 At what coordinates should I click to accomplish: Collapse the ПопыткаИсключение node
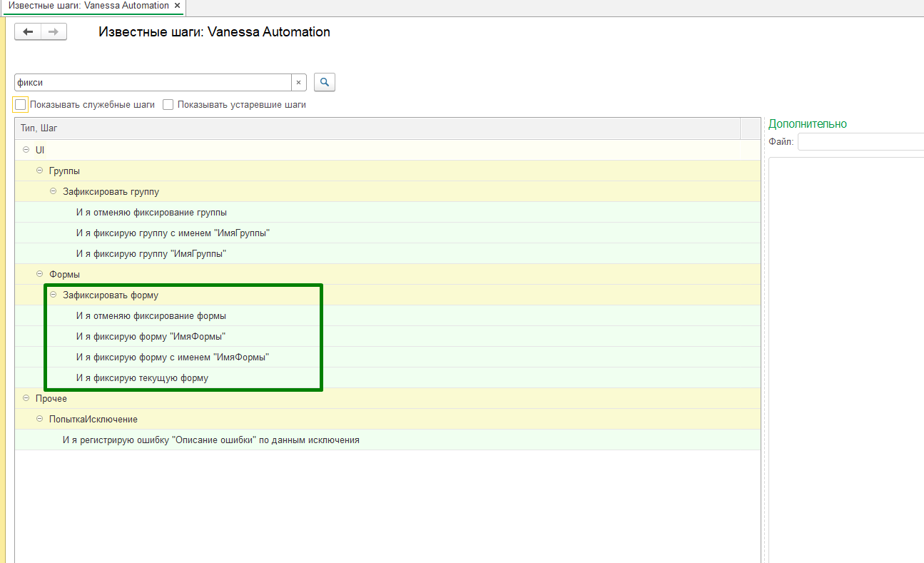point(40,419)
